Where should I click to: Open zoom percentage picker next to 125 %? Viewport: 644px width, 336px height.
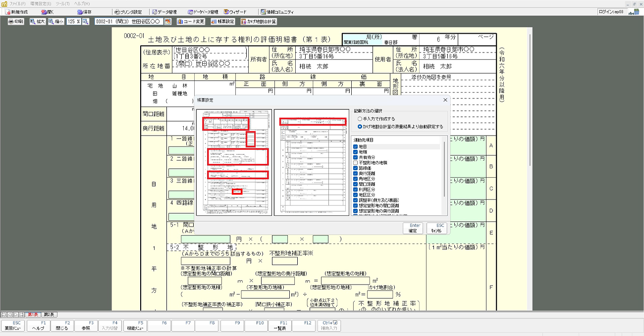click(x=85, y=22)
